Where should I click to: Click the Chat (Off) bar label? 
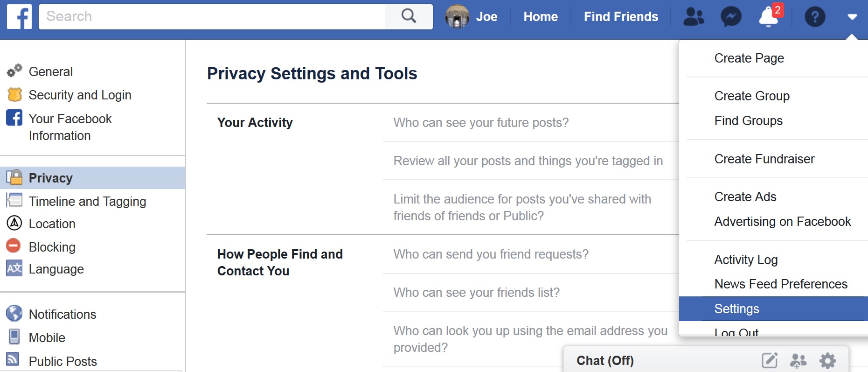pos(605,360)
